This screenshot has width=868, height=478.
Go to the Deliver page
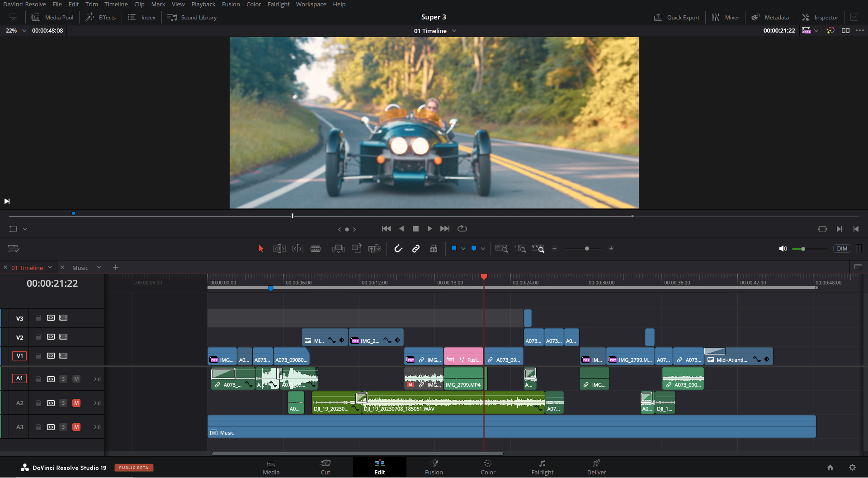coord(596,467)
